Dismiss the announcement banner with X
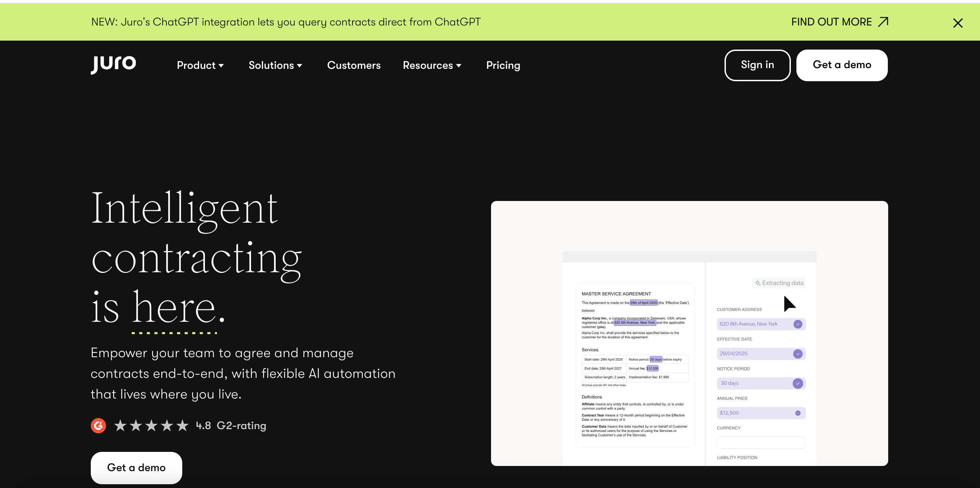The height and width of the screenshot is (488, 980). click(958, 23)
